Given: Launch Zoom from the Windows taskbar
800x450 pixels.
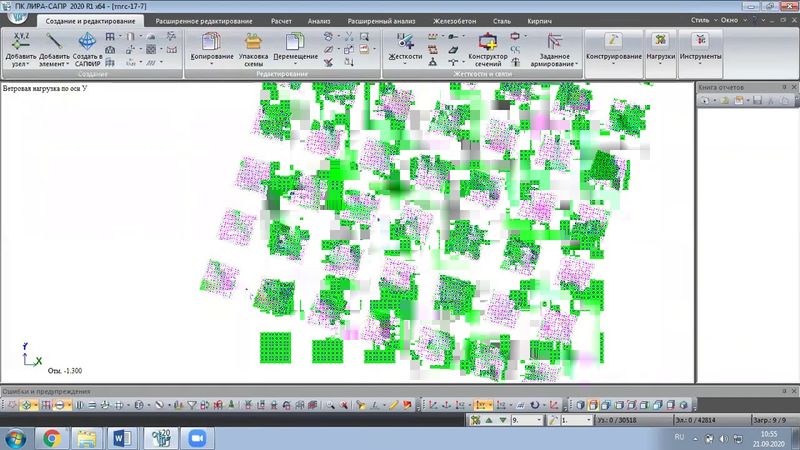Looking at the screenshot, I should pos(195,437).
